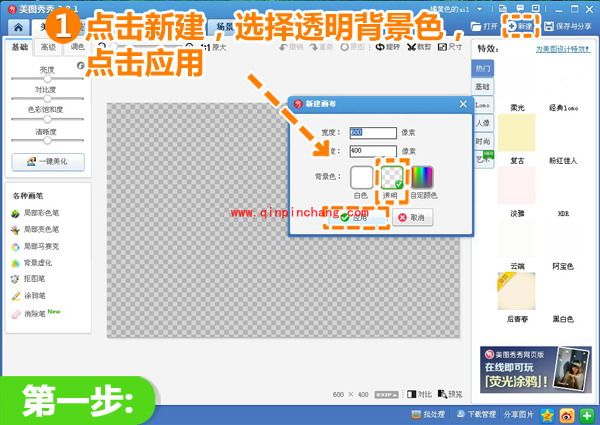The image size is (600, 425).
Task: Click the 对比 compare icon
Action: click(419, 394)
